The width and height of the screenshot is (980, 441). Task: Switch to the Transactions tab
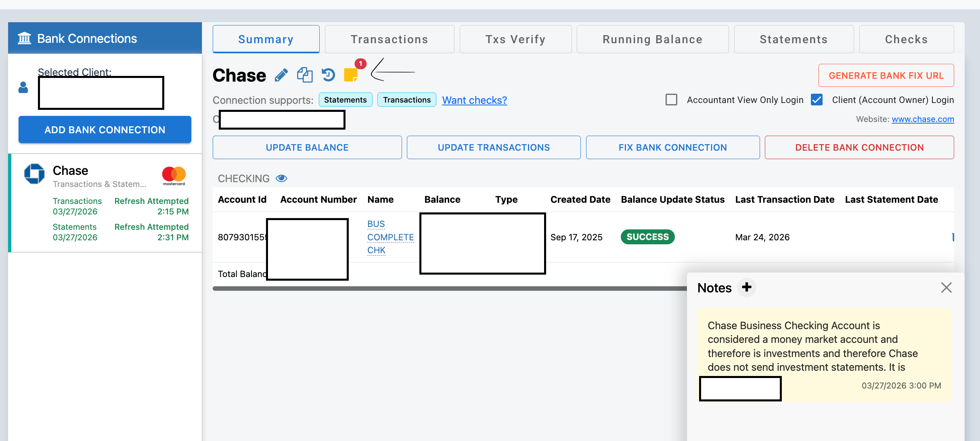389,39
